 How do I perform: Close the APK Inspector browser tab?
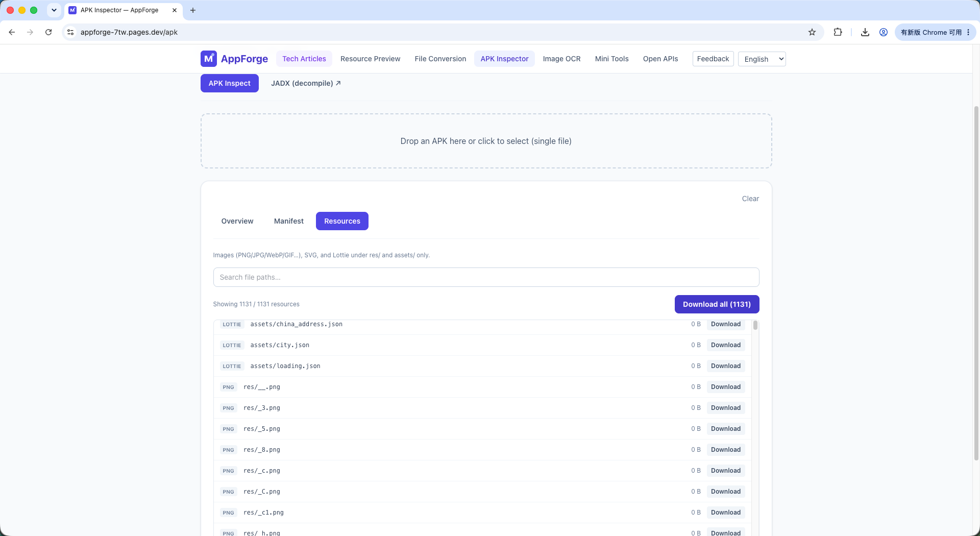click(175, 10)
